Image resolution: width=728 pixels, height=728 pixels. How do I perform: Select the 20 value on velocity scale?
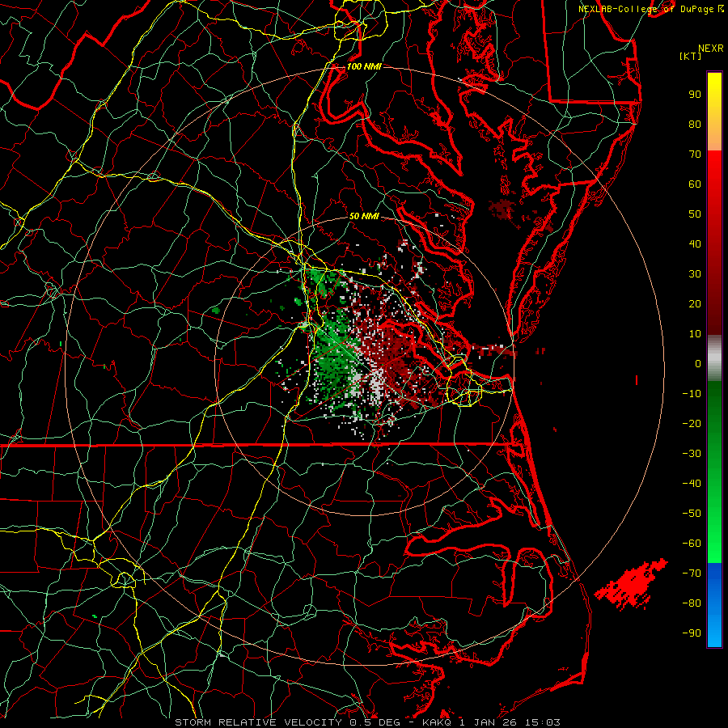pos(695,303)
